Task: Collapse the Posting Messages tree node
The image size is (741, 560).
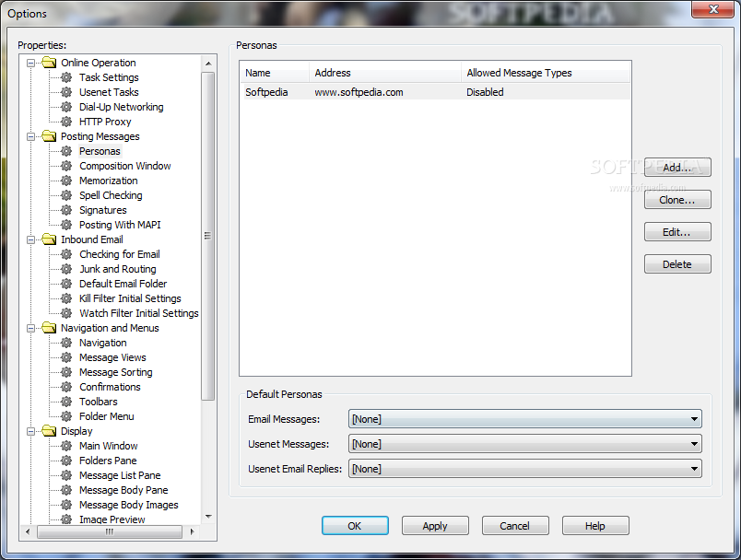Action: pyautogui.click(x=30, y=136)
